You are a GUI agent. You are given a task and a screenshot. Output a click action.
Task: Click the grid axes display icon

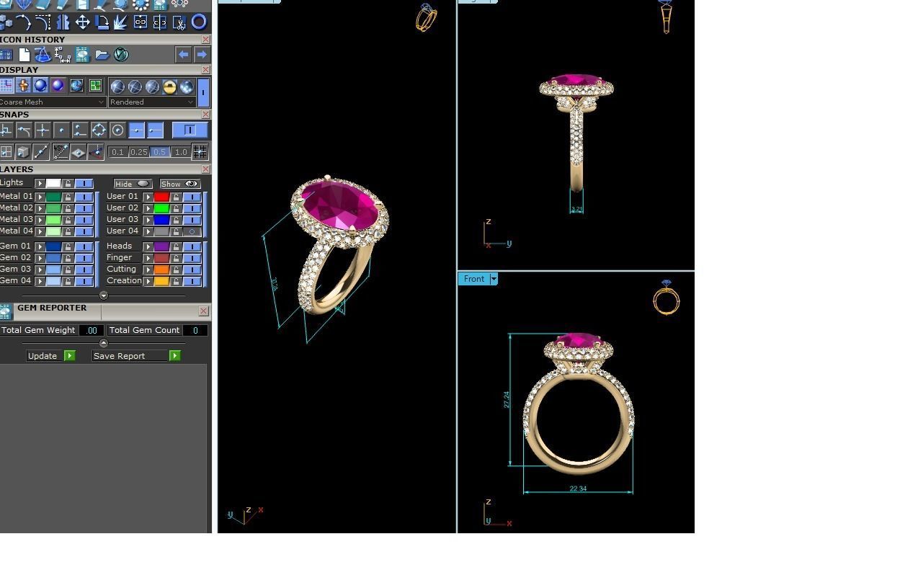pos(6,86)
